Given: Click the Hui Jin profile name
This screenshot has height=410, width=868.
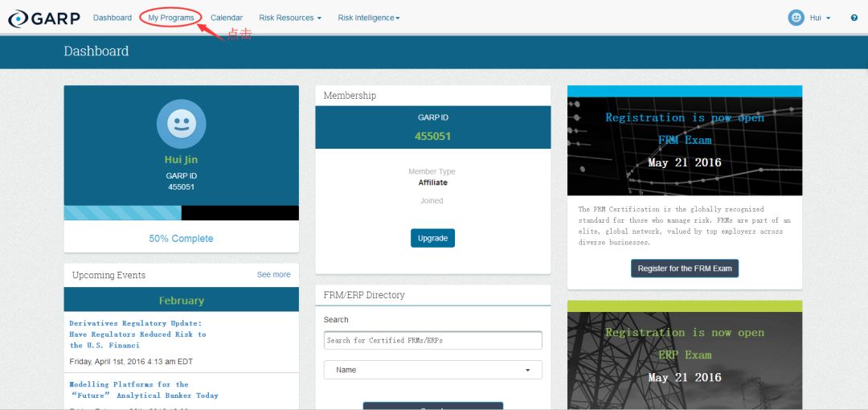Looking at the screenshot, I should pos(181,159).
